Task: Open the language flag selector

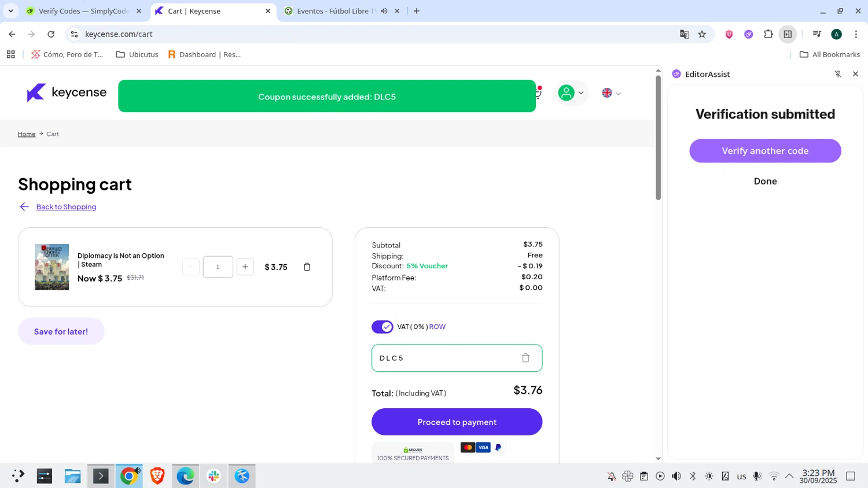Action: point(611,93)
